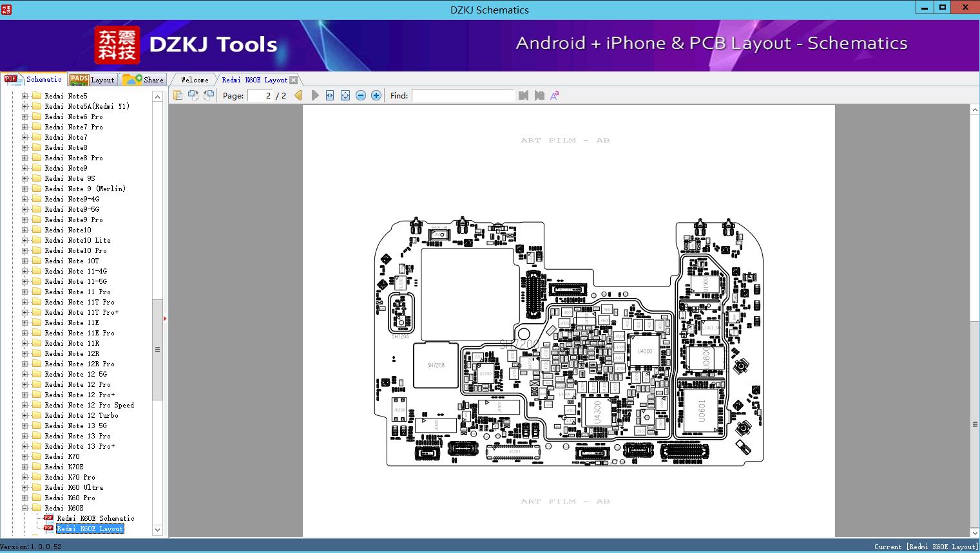Viewport: 980px width, 553px height.
Task: Expand the Redmi Note 13 Pro folder
Action: (x=25, y=436)
